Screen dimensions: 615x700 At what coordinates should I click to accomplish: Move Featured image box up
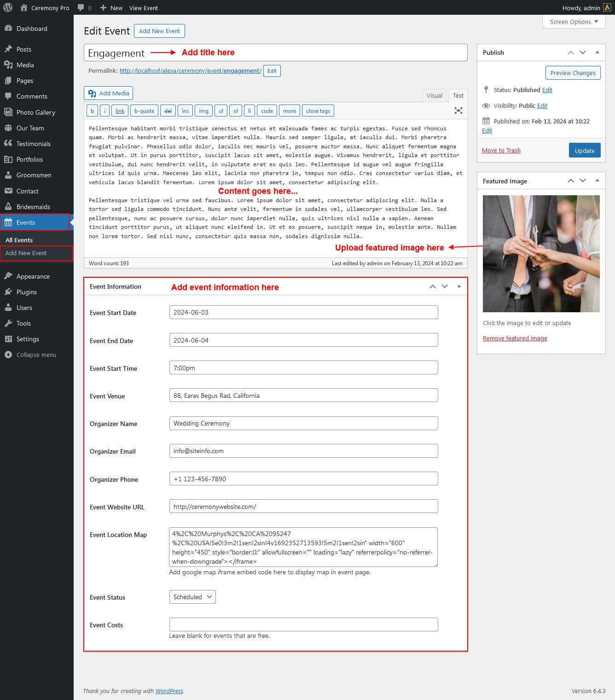(571, 181)
